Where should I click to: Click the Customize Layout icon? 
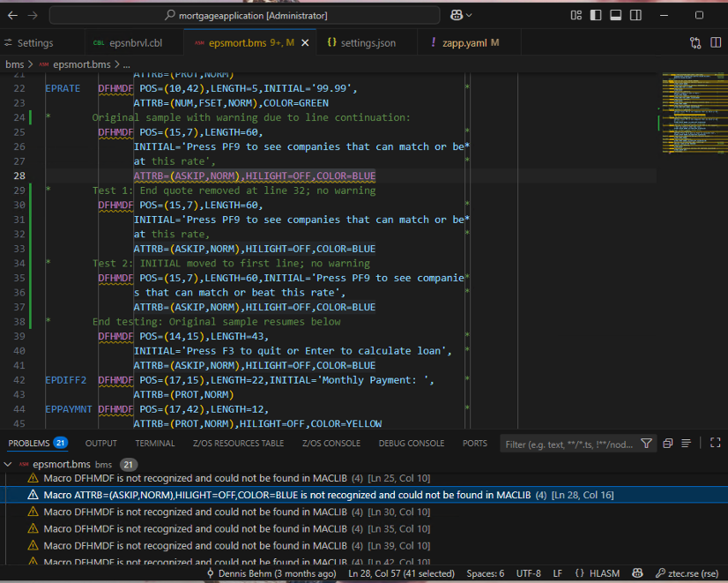pos(576,15)
